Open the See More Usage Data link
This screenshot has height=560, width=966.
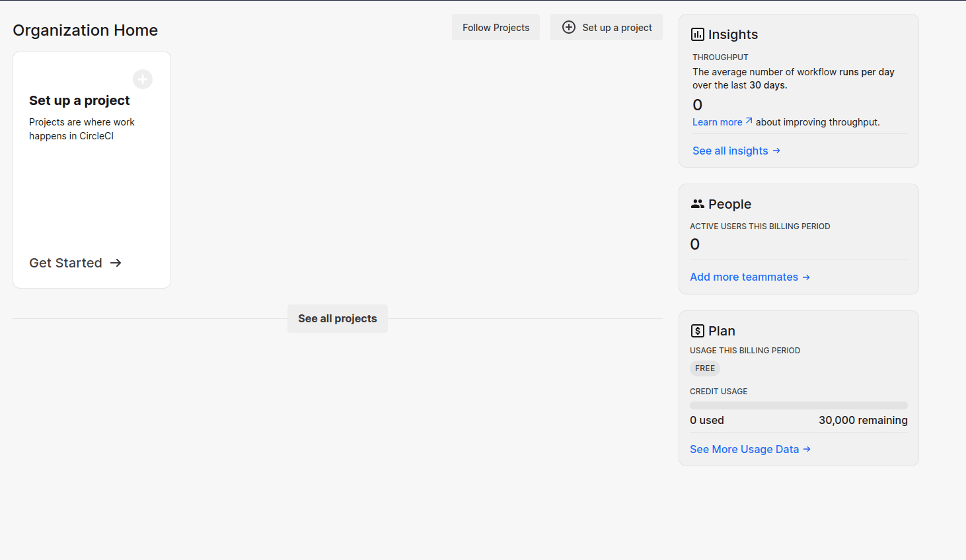pyautogui.click(x=744, y=449)
